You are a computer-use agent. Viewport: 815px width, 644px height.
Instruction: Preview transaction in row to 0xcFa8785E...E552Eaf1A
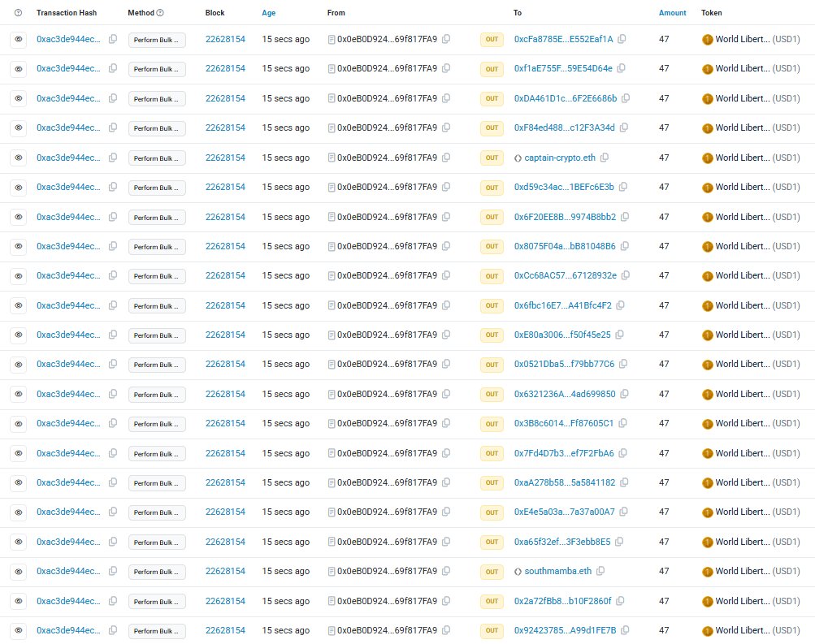[x=18, y=40]
